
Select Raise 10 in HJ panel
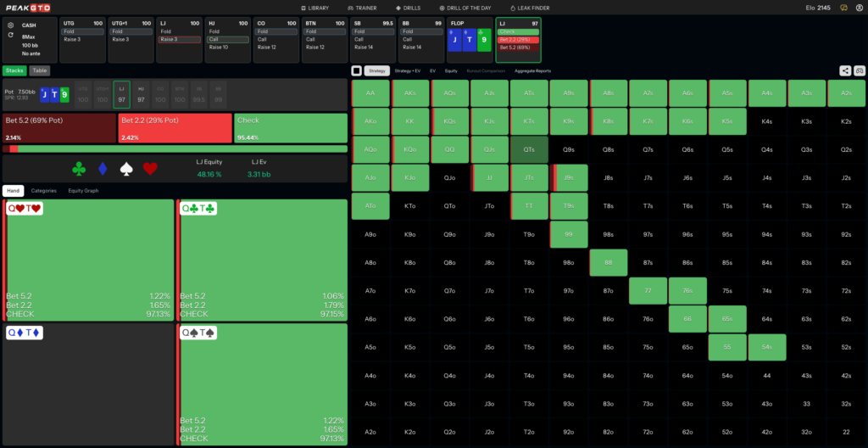click(x=227, y=48)
